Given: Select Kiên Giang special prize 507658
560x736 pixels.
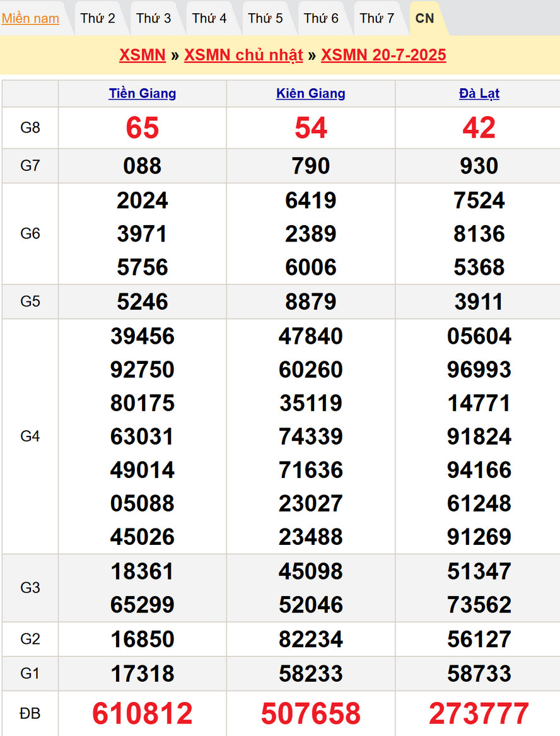Looking at the screenshot, I should (311, 713).
